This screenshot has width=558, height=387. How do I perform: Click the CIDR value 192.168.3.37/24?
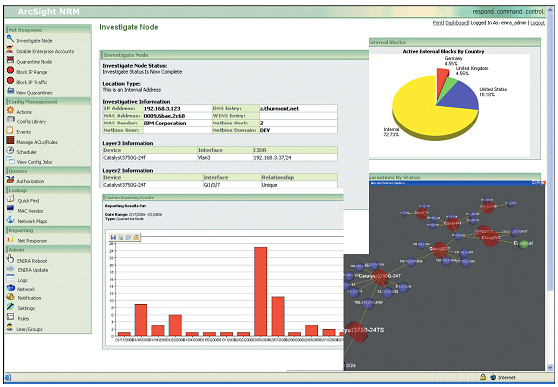(x=272, y=157)
